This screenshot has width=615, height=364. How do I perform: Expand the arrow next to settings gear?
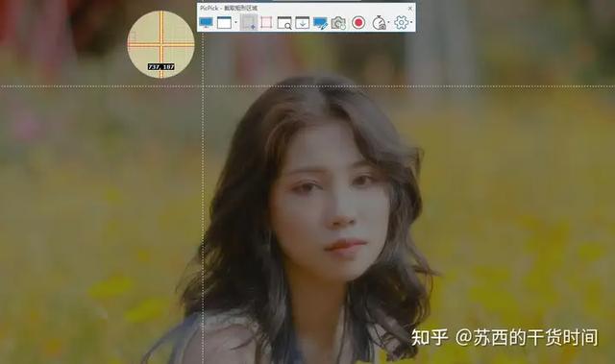click(x=411, y=22)
